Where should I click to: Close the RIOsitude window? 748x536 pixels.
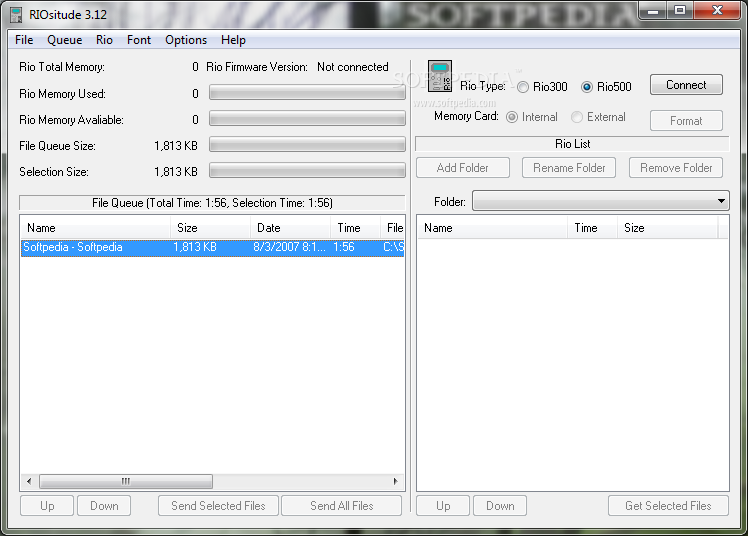point(717,11)
